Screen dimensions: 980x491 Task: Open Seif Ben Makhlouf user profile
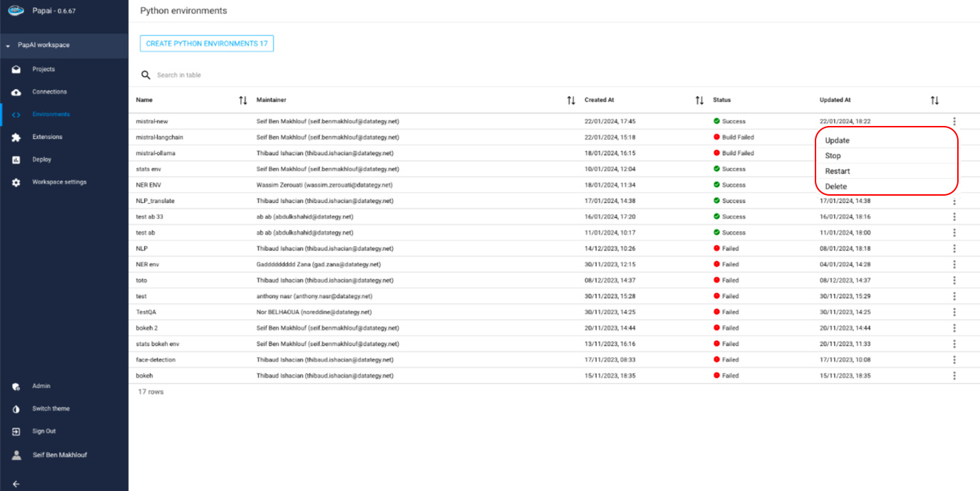59,455
